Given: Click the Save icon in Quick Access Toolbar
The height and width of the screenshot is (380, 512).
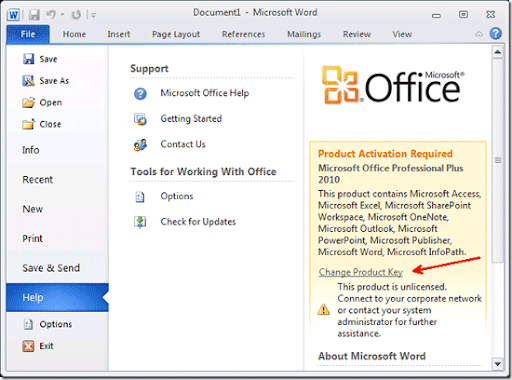Looking at the screenshot, I should (x=34, y=15).
